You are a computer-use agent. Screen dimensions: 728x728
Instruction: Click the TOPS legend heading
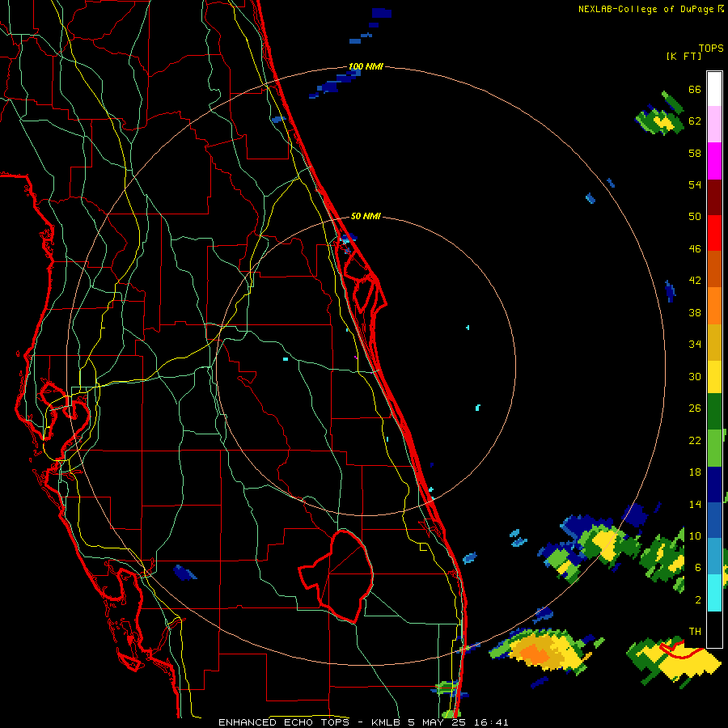click(711, 48)
